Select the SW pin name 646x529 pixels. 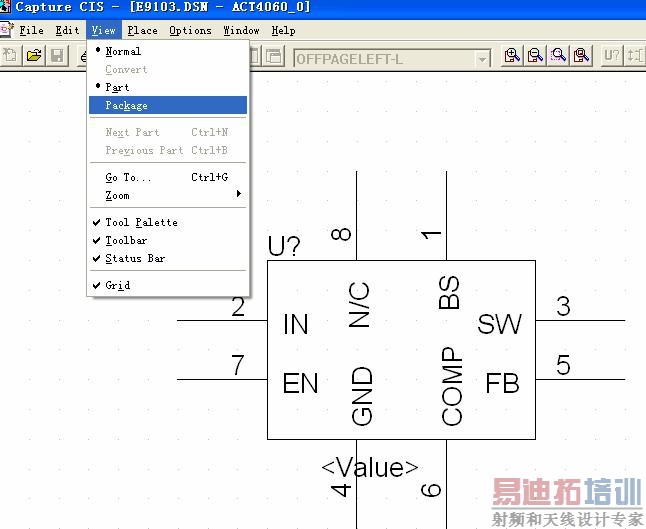[x=499, y=324]
